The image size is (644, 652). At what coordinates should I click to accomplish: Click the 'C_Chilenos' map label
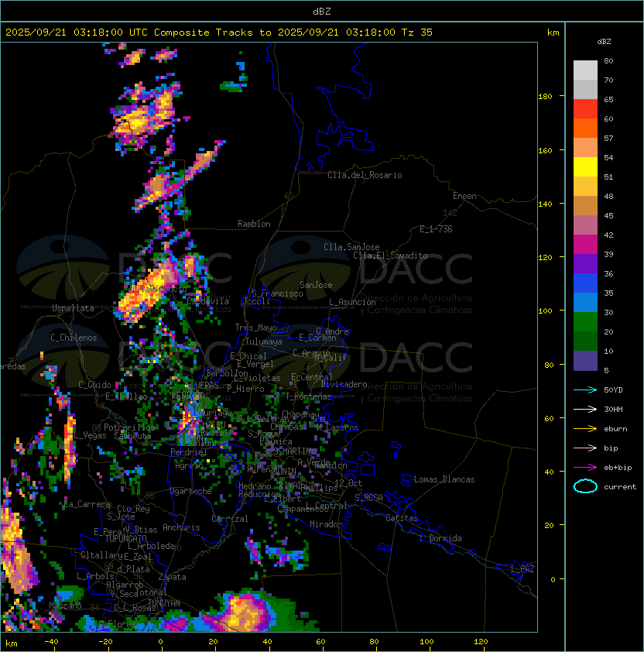[x=74, y=338]
